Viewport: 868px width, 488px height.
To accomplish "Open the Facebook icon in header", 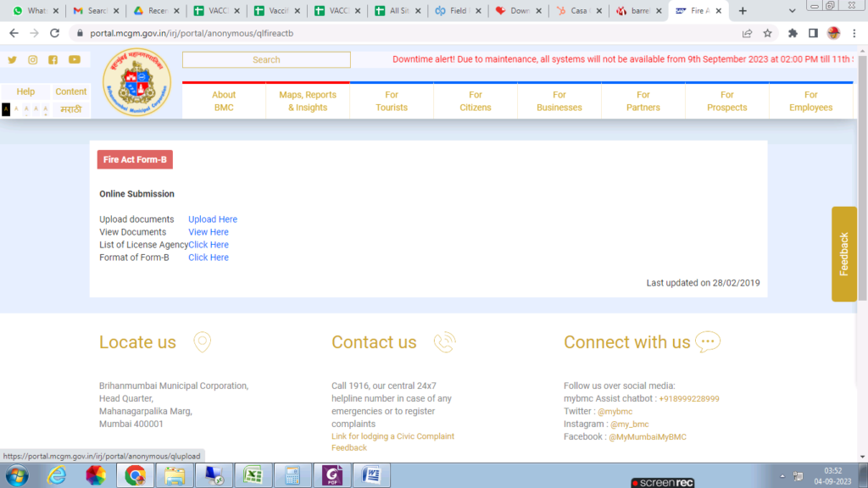I will coord(53,60).
